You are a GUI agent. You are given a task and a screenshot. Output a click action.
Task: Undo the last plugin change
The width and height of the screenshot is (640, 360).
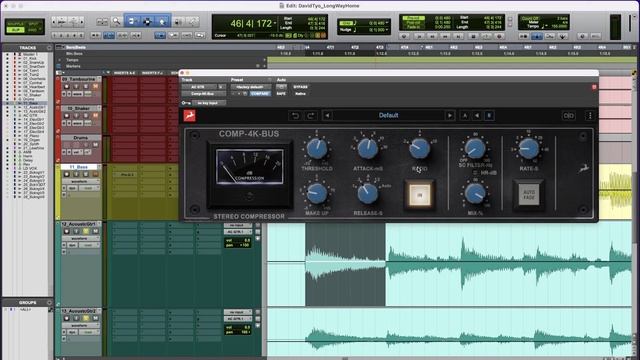(x=295, y=116)
